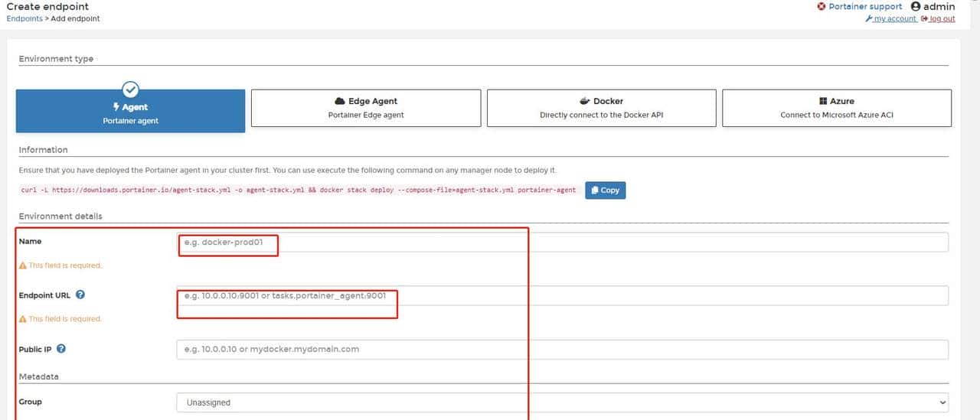Screen dimensions: 980x420
Task: Click the log out link
Action: pyautogui.click(x=942, y=19)
